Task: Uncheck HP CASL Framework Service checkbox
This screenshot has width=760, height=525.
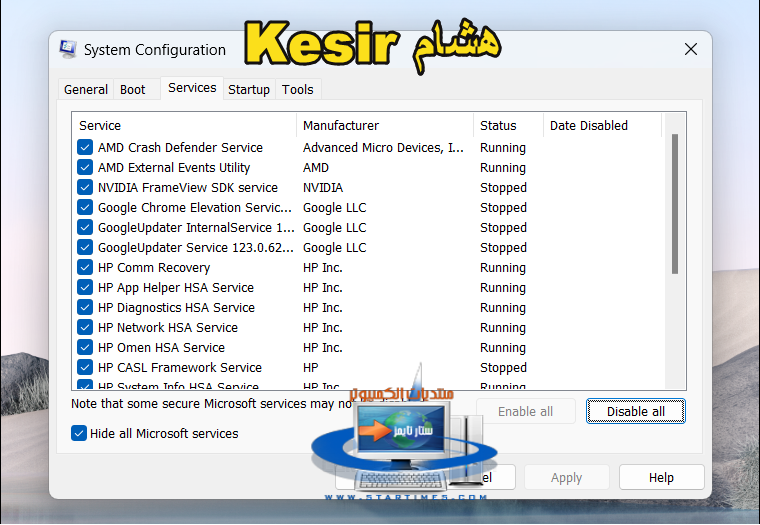Action: tap(85, 367)
